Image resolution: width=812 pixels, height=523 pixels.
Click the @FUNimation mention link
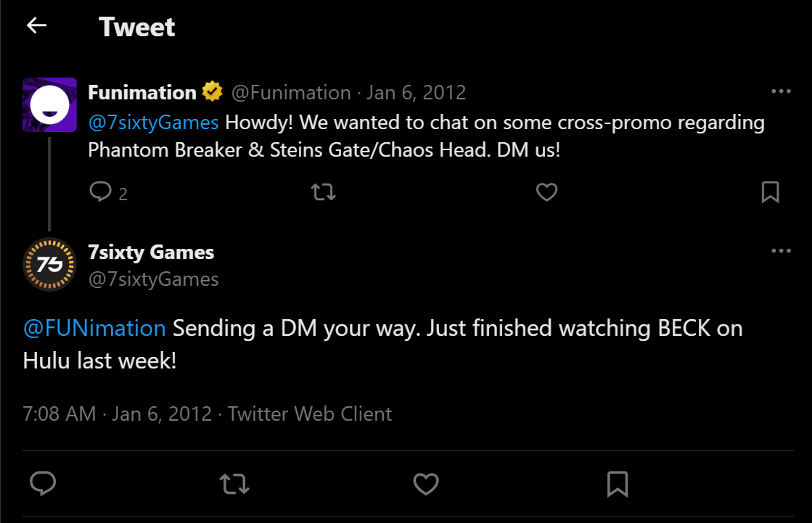[95, 329]
